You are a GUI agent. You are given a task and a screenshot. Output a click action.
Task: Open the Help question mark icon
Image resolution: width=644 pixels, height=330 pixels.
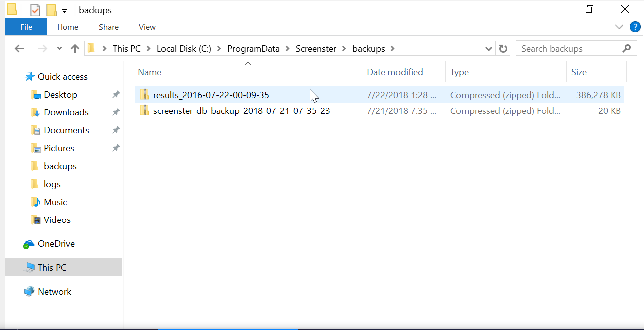pyautogui.click(x=635, y=27)
